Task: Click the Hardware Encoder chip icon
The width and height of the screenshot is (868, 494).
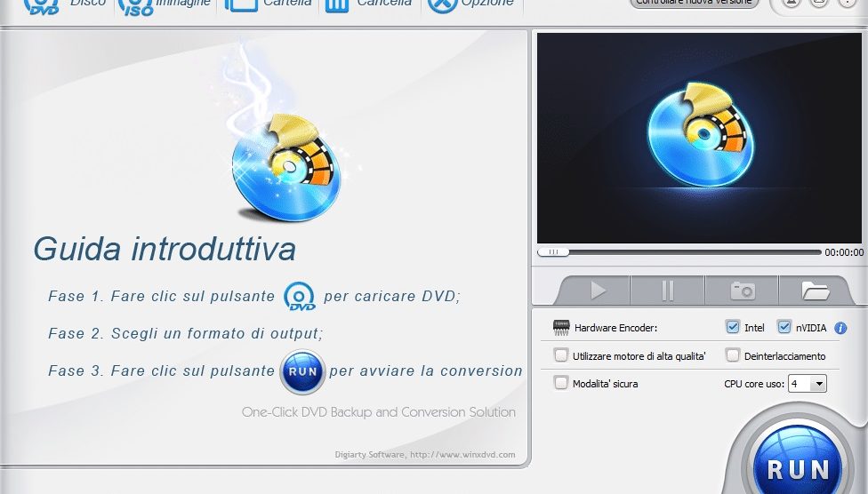Action: tap(561, 328)
